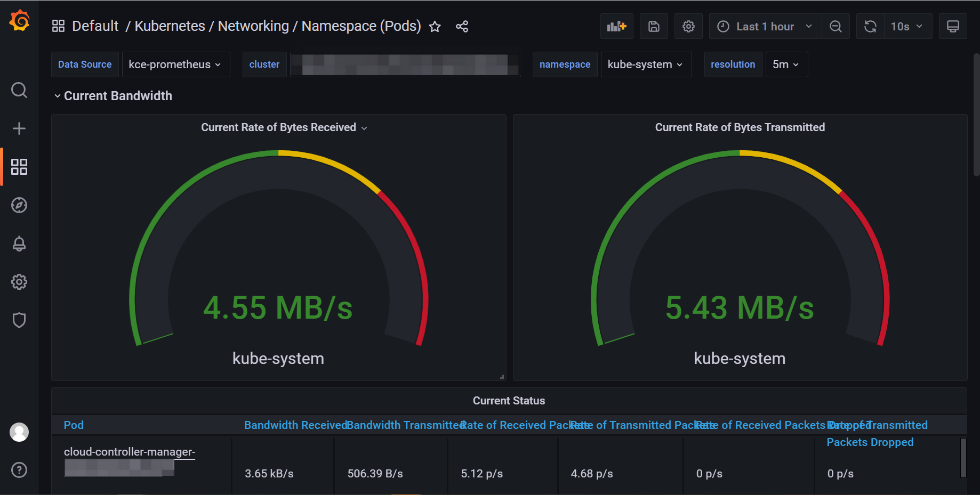The width and height of the screenshot is (980, 495).
Task: Star this dashboard as favorite
Action: point(435,27)
